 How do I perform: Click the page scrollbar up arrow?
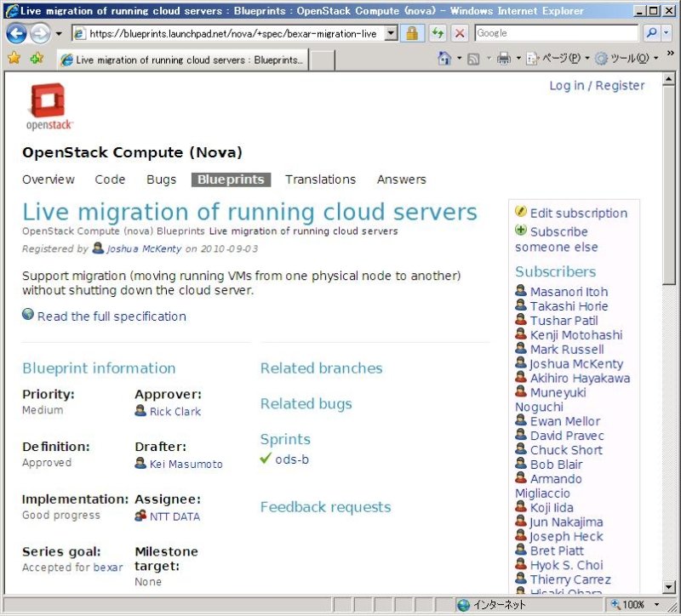(x=669, y=79)
